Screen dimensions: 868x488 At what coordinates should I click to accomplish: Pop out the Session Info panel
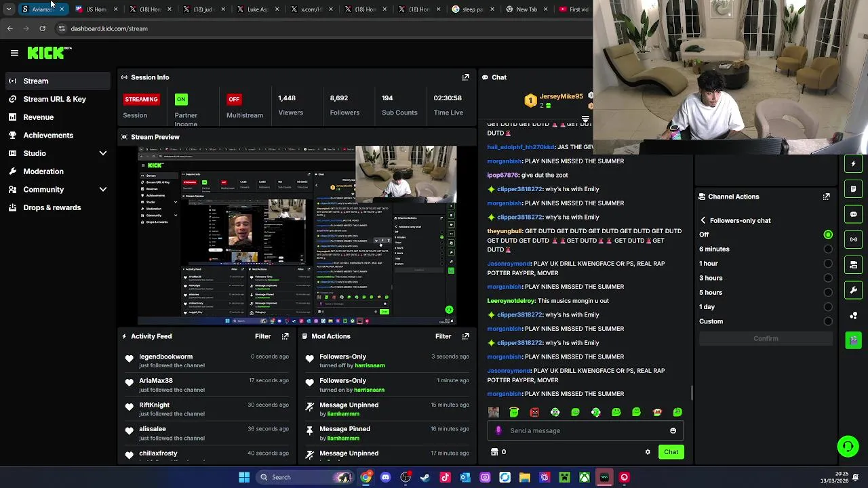click(x=465, y=77)
